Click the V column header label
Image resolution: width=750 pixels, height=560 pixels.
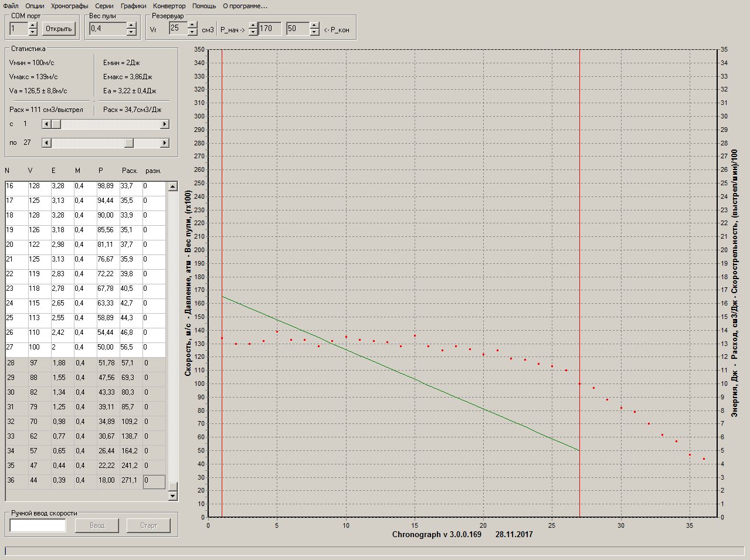(30, 171)
